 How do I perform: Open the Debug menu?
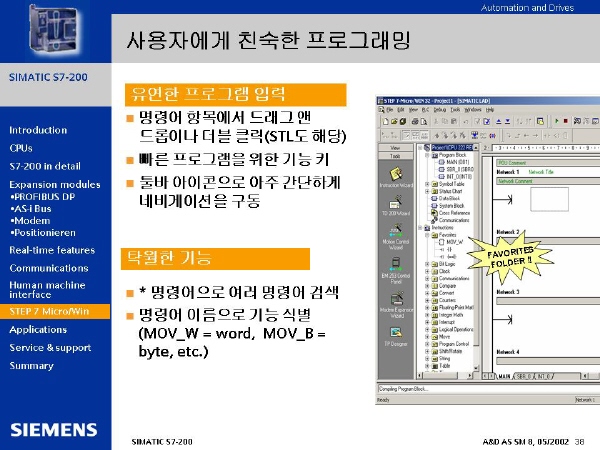pyautogui.click(x=440, y=110)
